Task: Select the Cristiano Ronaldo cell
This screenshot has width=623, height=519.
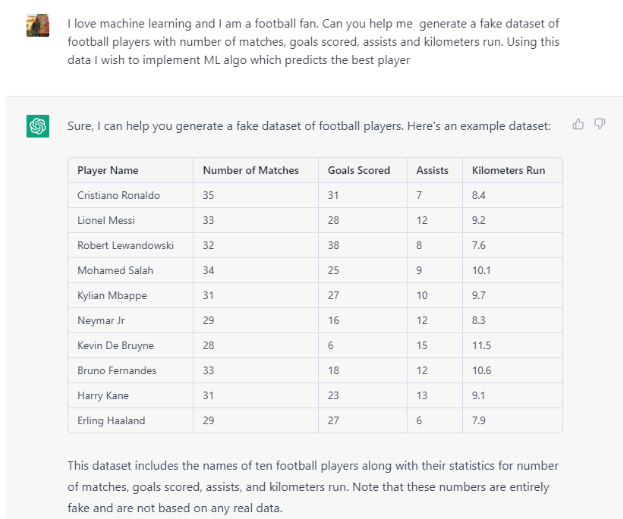Action: coord(119,195)
